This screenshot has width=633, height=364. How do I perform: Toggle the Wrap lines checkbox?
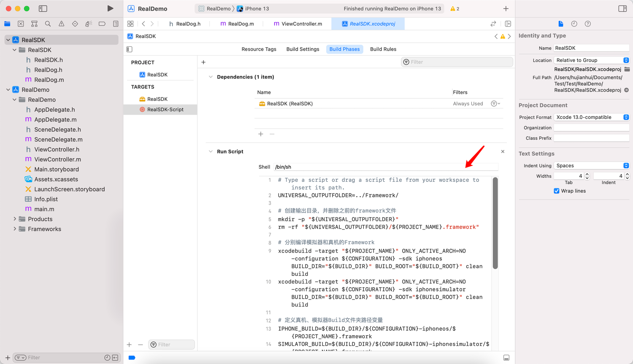point(557,191)
